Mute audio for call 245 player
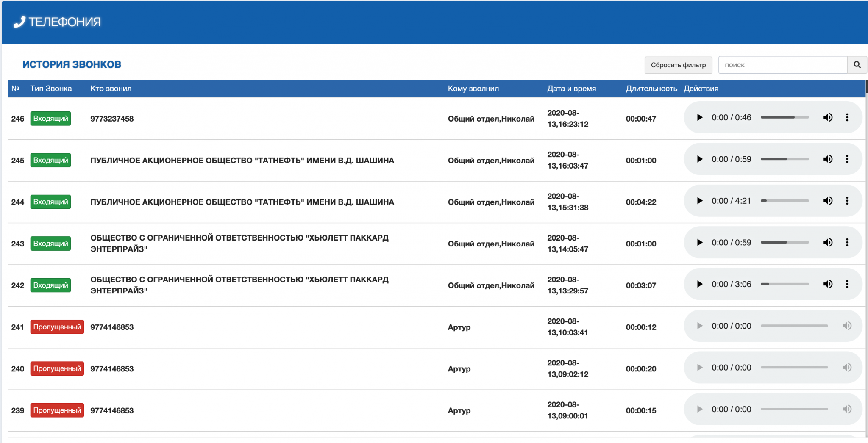Viewport: 868px width, 443px height. [x=828, y=159]
